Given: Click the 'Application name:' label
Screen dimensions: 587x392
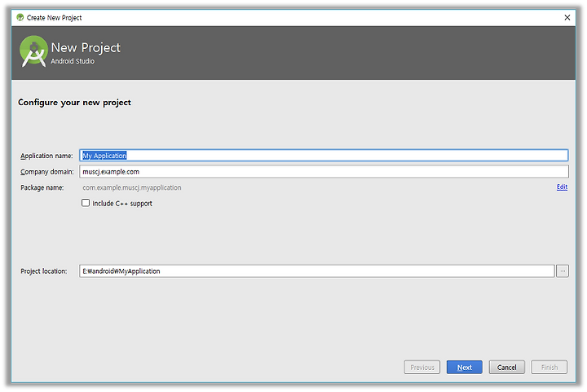Looking at the screenshot, I should coord(46,156).
